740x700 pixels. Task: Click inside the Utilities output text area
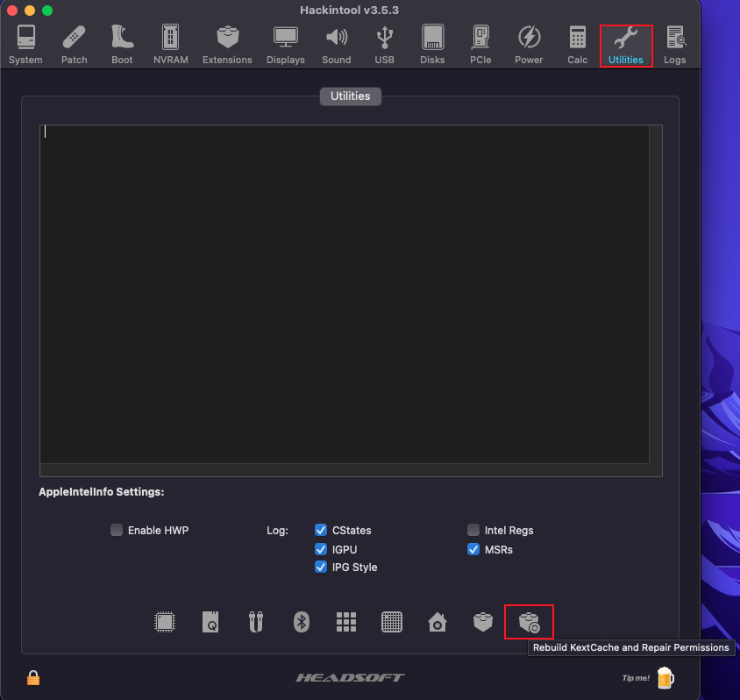(x=344, y=294)
